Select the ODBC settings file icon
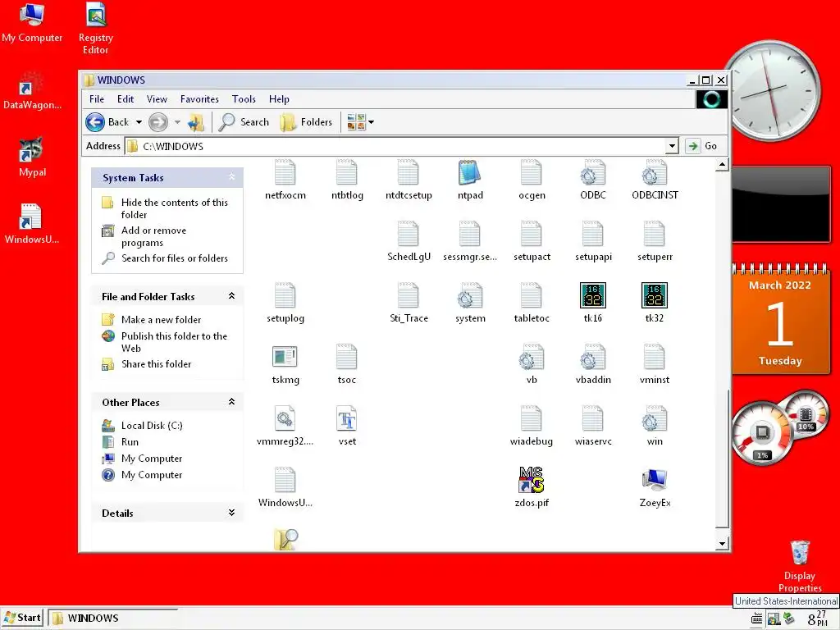Image resolution: width=840 pixels, height=630 pixels. point(592,172)
